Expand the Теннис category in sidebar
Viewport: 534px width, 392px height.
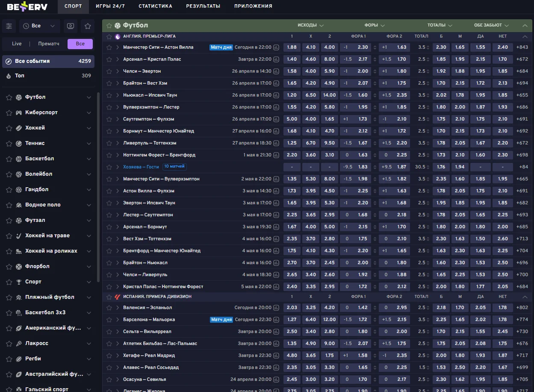89,144
